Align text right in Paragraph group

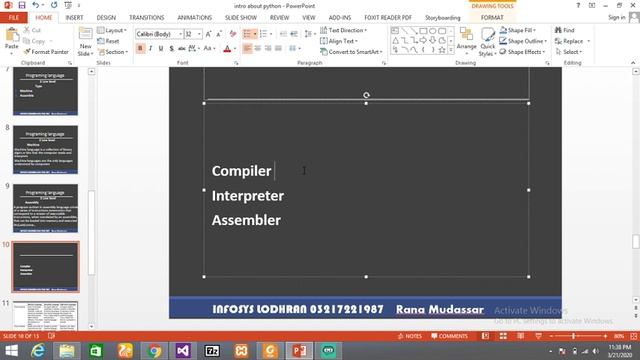[x=268, y=49]
